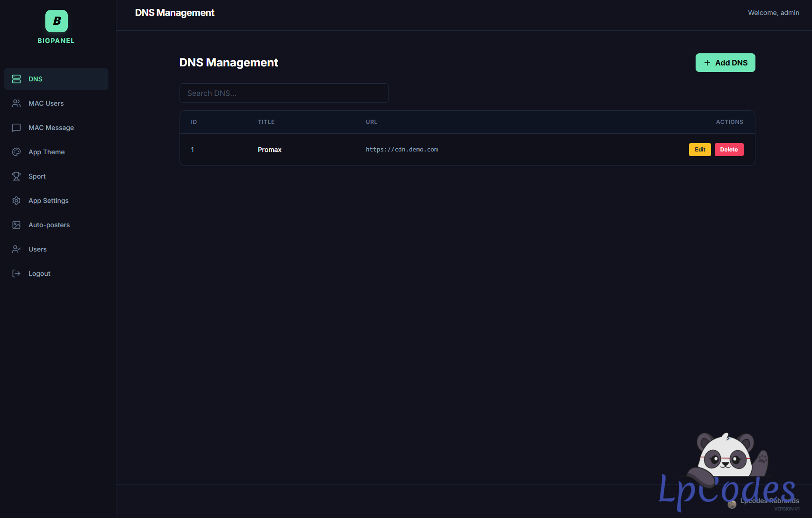Image resolution: width=812 pixels, height=518 pixels.
Task: Click the BigPanel logo icon
Action: (x=56, y=21)
